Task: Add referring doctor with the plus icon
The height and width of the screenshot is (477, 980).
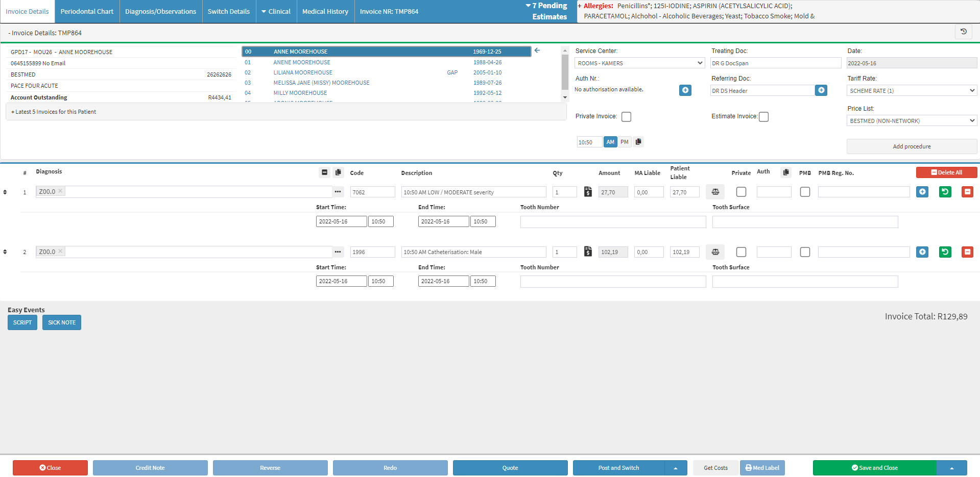Action: click(x=821, y=90)
